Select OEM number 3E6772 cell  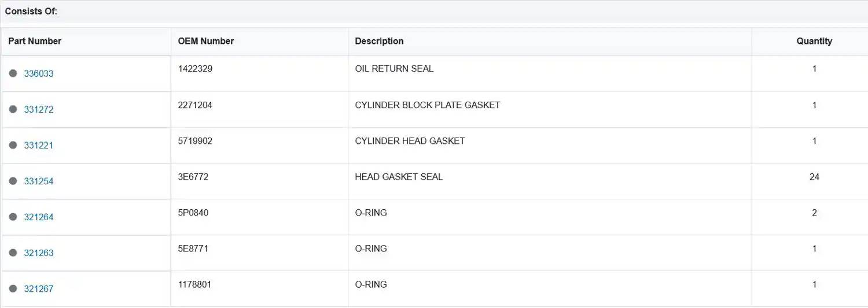259,181
